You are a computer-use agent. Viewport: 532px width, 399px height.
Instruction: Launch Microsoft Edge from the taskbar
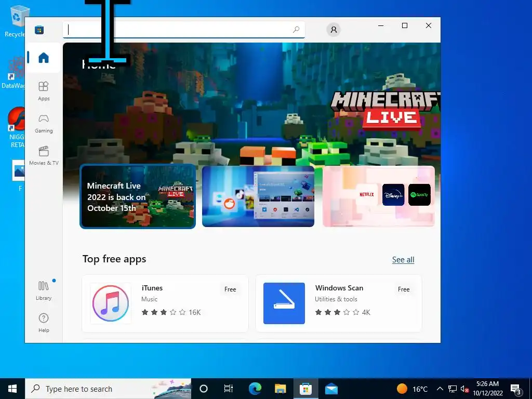coord(255,389)
